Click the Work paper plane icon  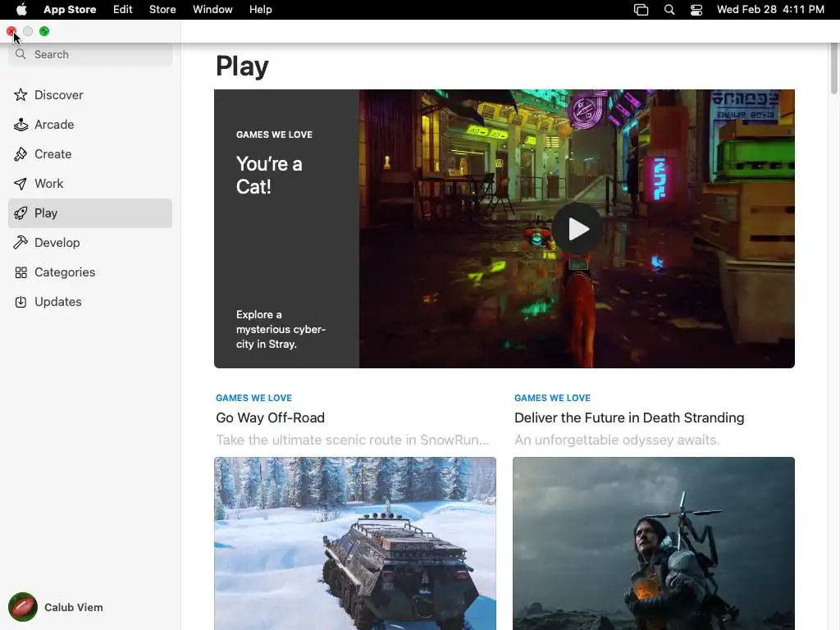point(21,184)
